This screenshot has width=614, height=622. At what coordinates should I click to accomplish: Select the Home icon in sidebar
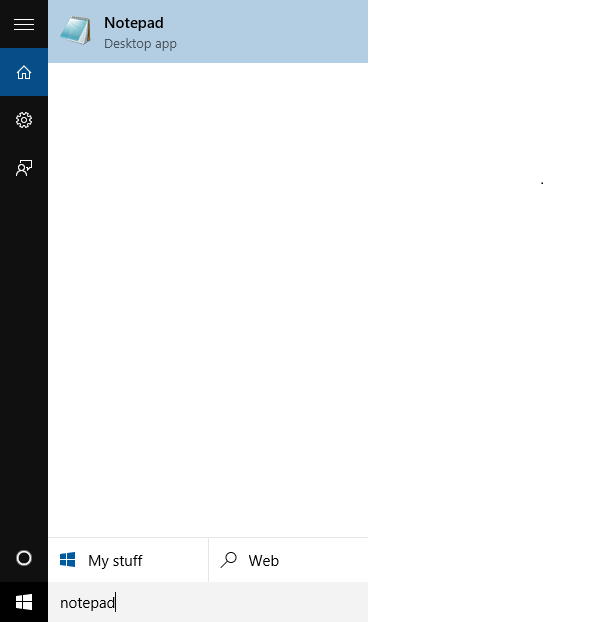coord(24,72)
